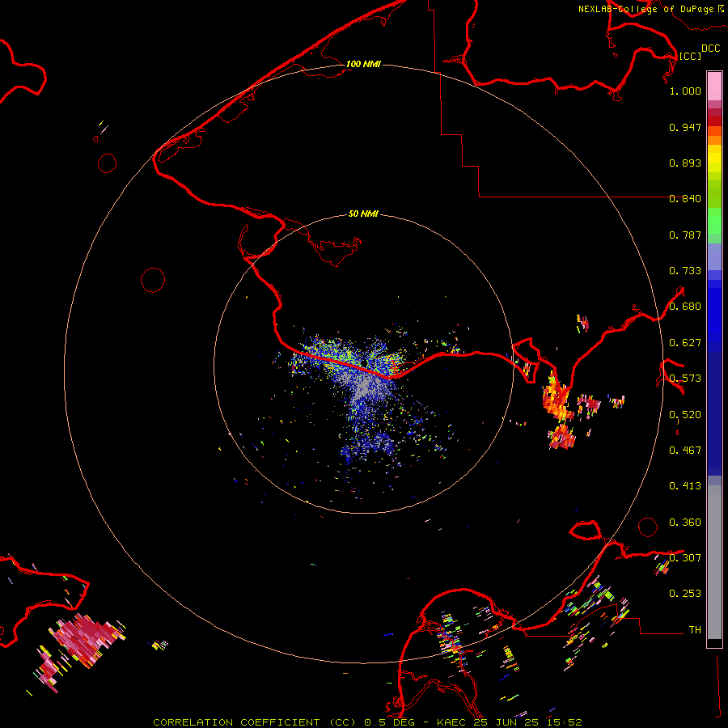Click the TH threshold label
728x728 pixels.
coord(695,629)
